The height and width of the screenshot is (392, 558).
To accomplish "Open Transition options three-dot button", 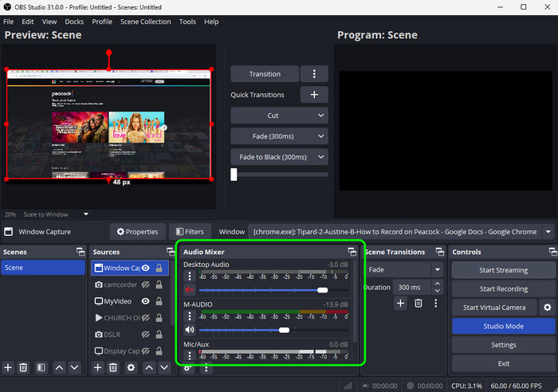I will (314, 74).
